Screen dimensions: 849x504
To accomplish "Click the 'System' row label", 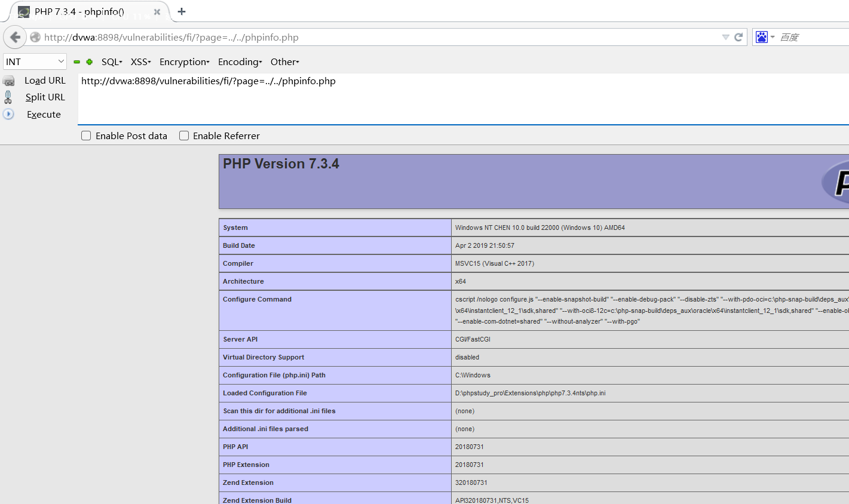I will tap(235, 228).
